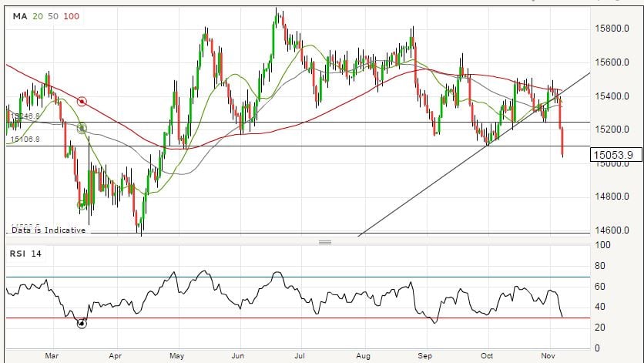Click the red circle marker on the 100 MA line
The width and height of the screenshot is (644, 363).
point(82,101)
